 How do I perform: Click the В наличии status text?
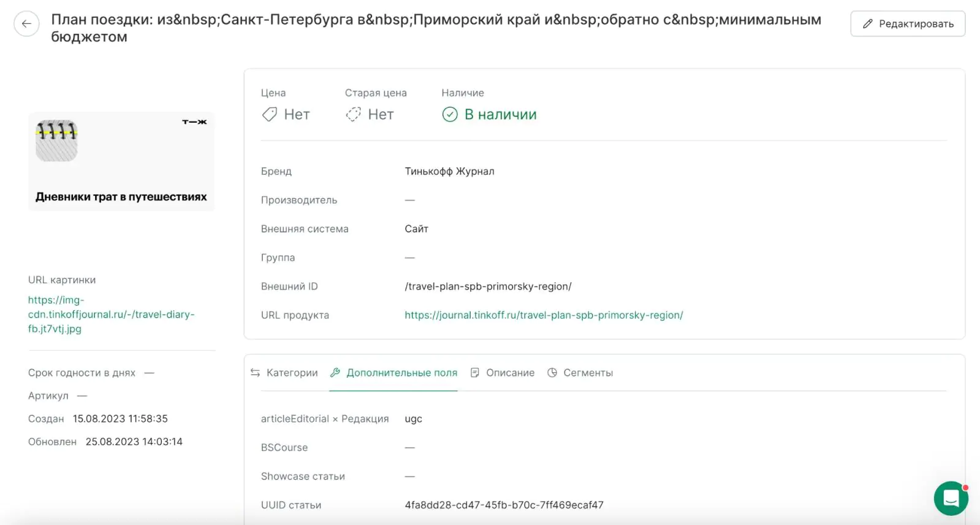click(x=501, y=115)
